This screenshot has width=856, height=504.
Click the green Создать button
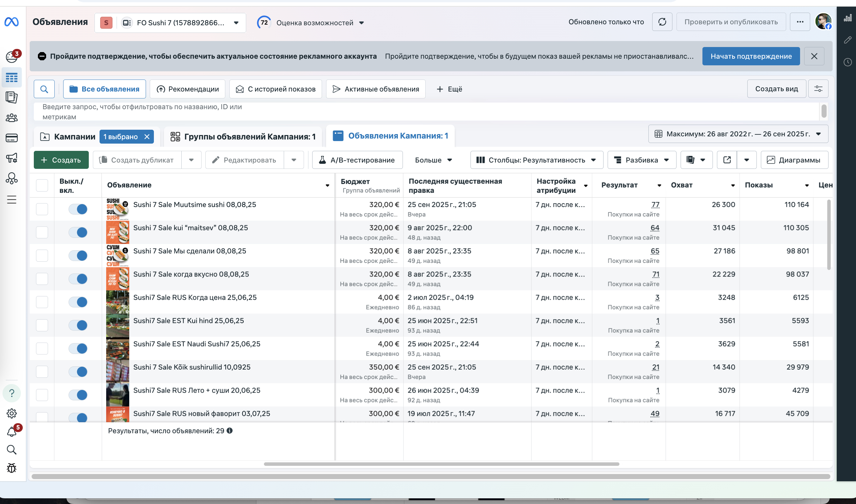[x=61, y=160]
